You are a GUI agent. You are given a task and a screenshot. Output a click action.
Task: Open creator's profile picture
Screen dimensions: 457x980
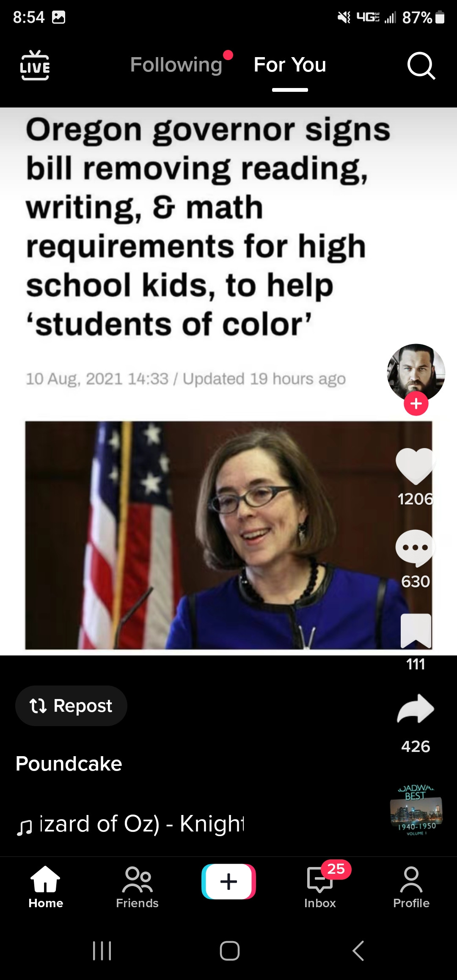[x=416, y=372]
